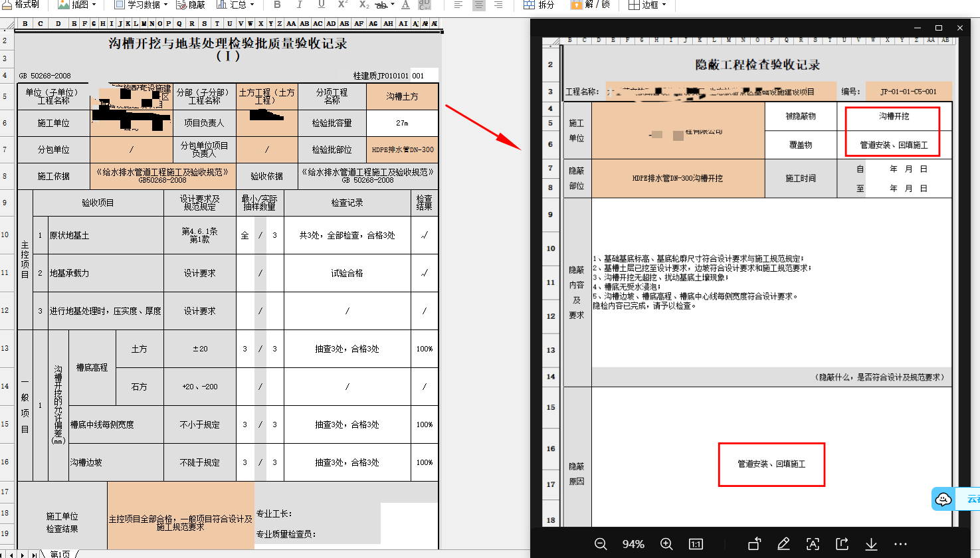
Task: Show image at 1:1 actual size
Action: pos(696,544)
